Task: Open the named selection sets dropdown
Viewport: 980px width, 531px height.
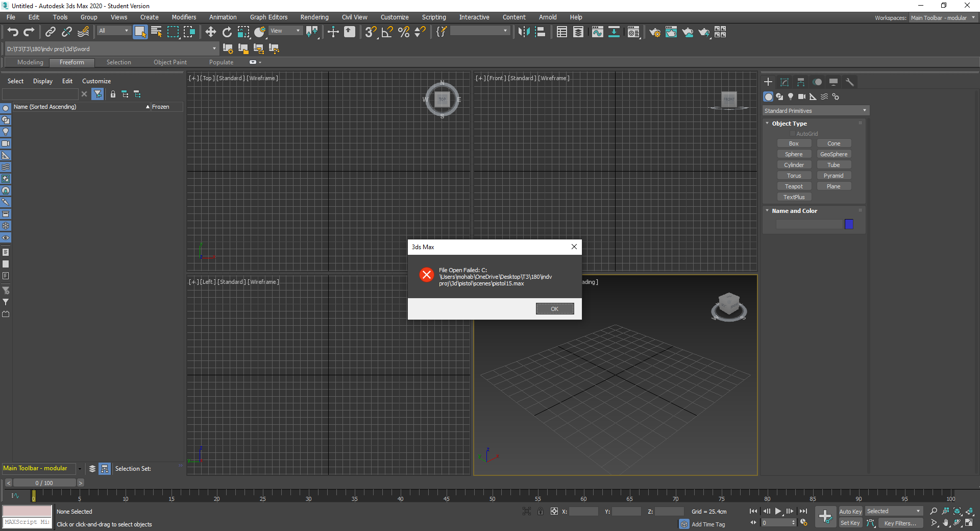Action: (480, 31)
